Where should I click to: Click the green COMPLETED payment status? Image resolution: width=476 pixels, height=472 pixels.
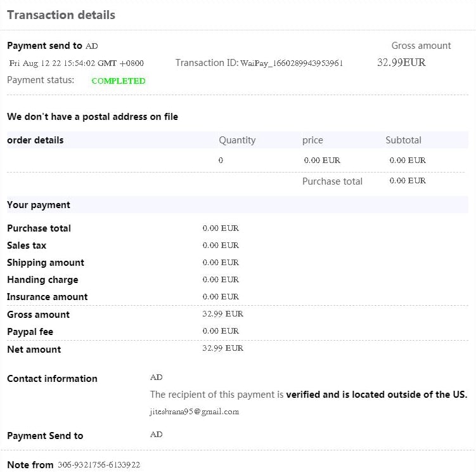(119, 81)
